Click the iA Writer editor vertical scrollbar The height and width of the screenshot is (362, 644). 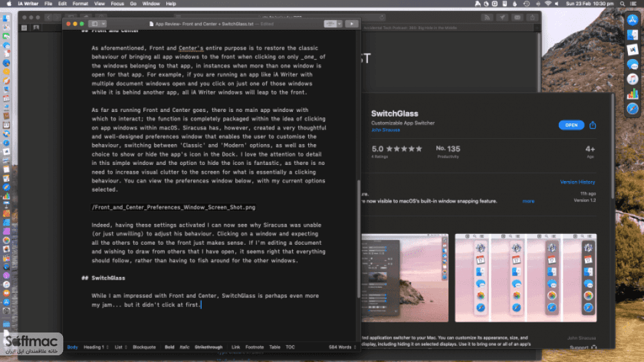359,239
